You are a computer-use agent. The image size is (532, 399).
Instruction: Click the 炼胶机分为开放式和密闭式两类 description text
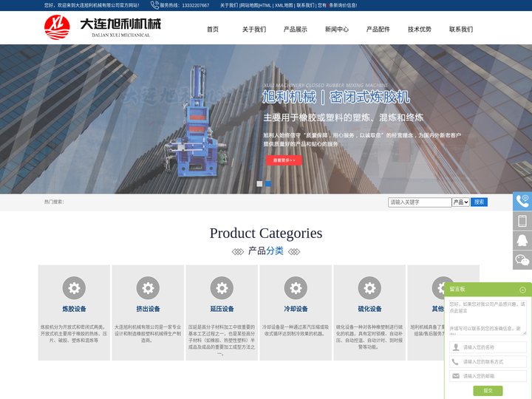tap(74, 333)
